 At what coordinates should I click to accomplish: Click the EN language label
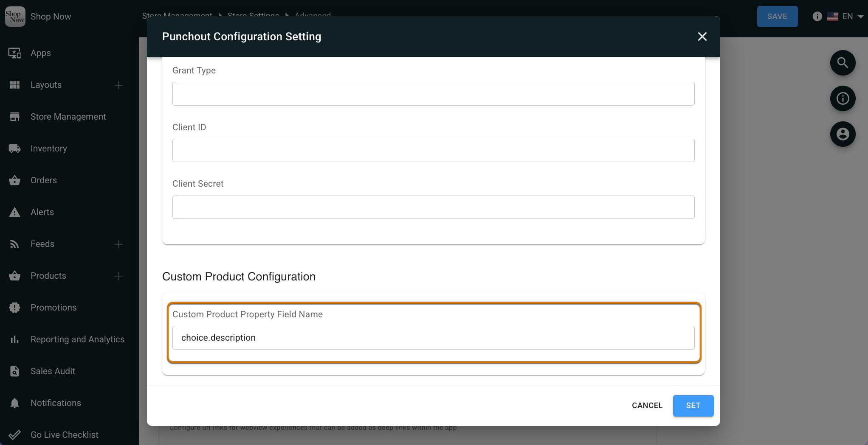coord(848,17)
